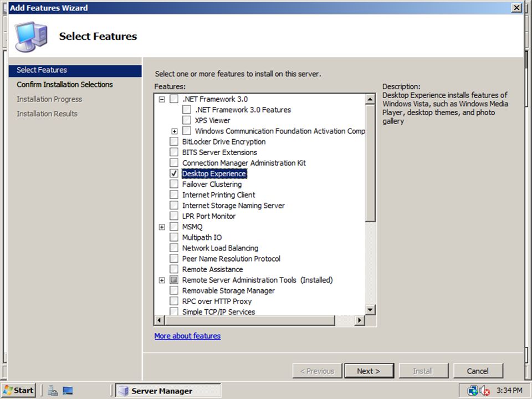Screen dimensions: 532x399
Task: Select the Failover Clustering label
Action: (212, 184)
